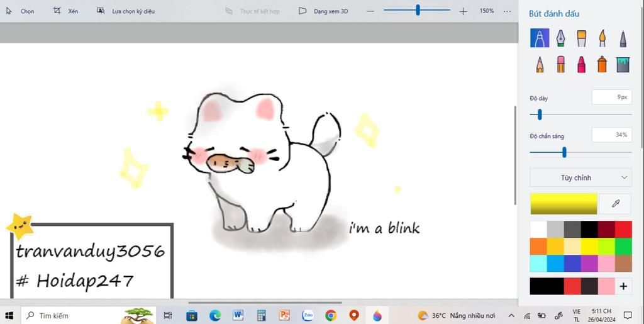644x324 pixels.
Task: Choose the indigo palette swatch
Action: tap(572, 263)
